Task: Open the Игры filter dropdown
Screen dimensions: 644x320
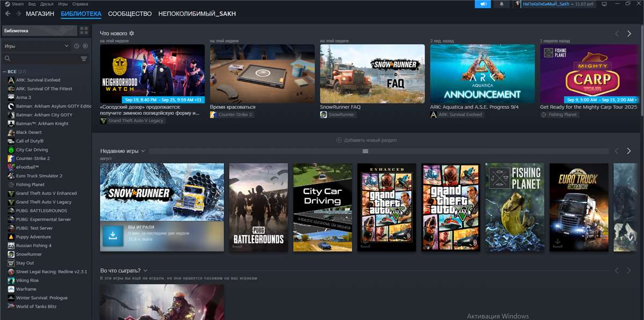Action: pos(36,46)
